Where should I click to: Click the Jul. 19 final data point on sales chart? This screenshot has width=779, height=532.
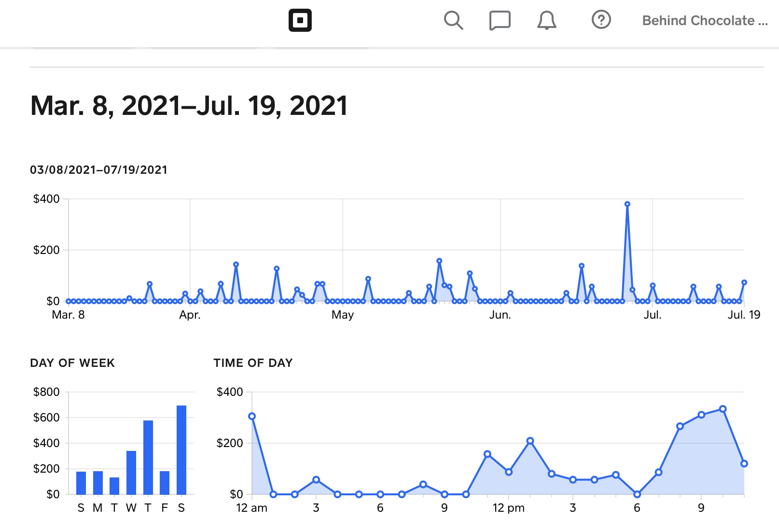(744, 282)
